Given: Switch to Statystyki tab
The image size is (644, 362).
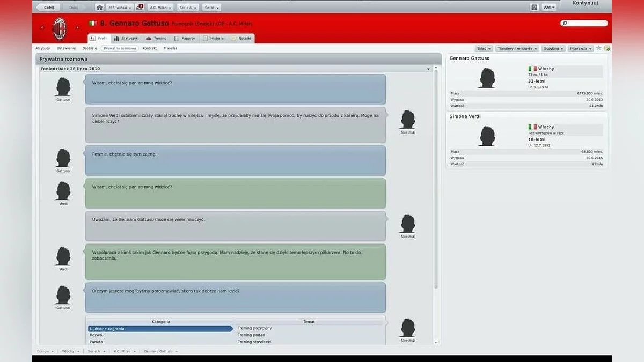Looking at the screenshot, I should (127, 39).
